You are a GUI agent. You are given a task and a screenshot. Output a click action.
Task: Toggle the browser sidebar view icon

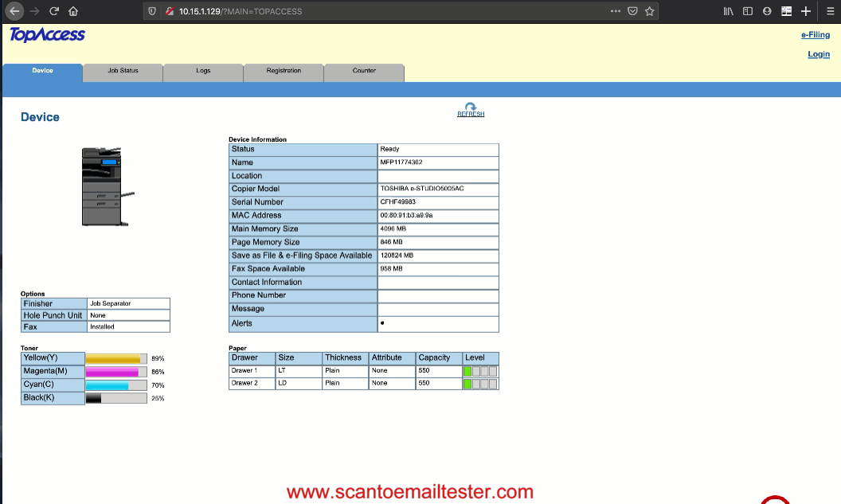[x=748, y=11]
